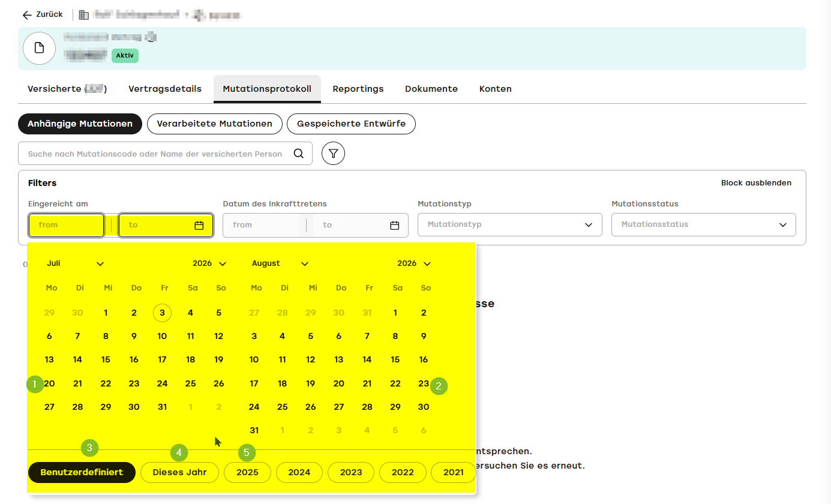Click the back arrow icon next to Zurück

[x=26, y=15]
